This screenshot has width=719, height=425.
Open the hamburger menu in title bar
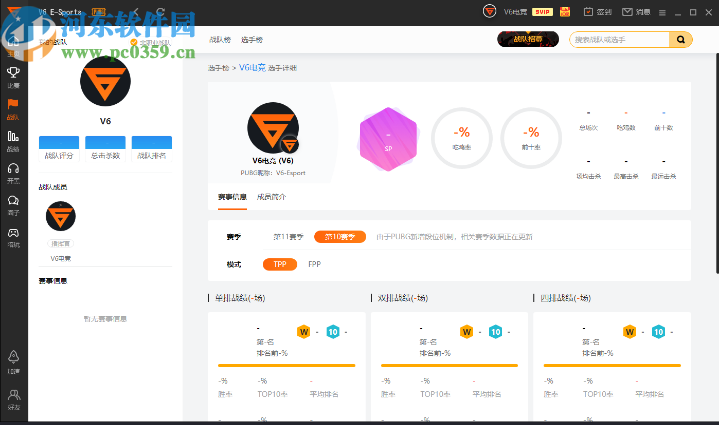(662, 12)
